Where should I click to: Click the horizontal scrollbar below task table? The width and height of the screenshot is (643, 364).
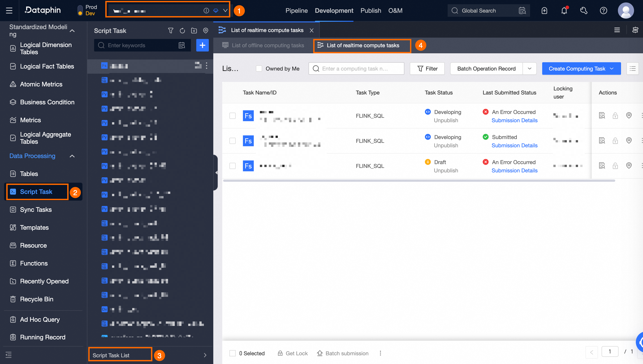click(x=419, y=180)
